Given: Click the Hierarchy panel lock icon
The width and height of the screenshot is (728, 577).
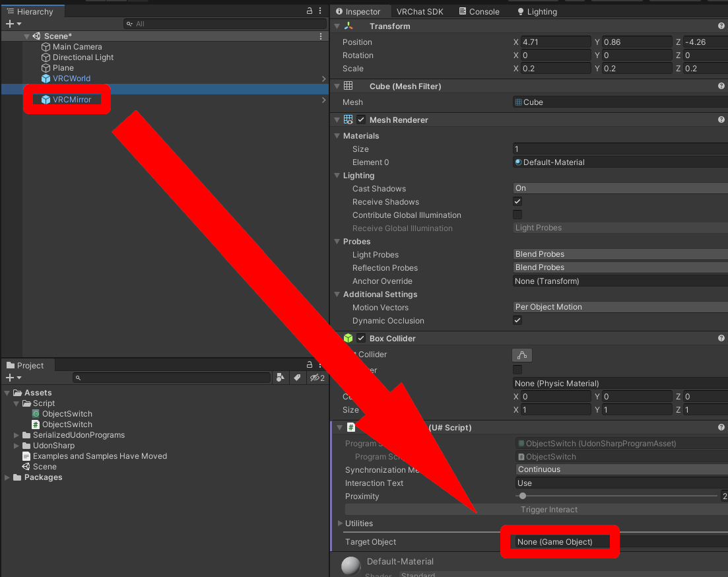Looking at the screenshot, I should [309, 11].
